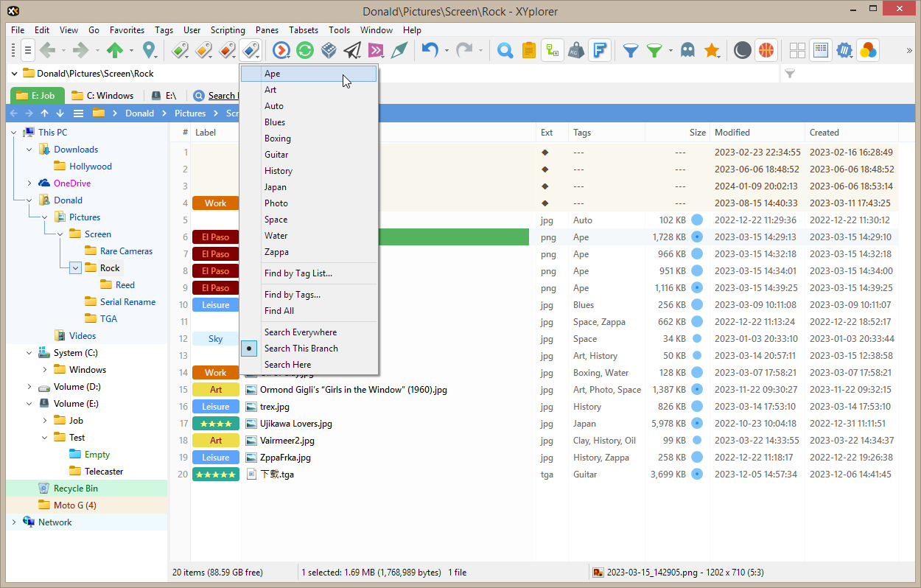The image size is (921, 588).
Task: Click the orange star Favorites icon
Action: (711, 50)
